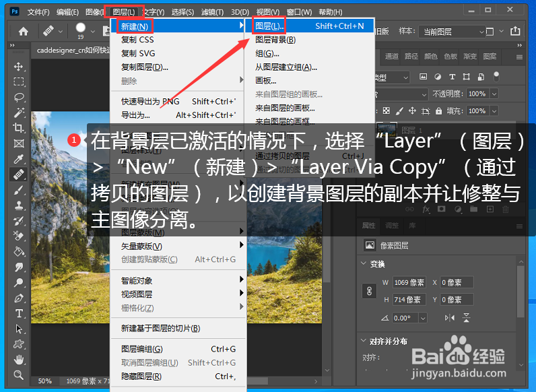This screenshot has height=392, width=536.
Task: Select the Rectangular Marquee tool
Action: (18, 81)
